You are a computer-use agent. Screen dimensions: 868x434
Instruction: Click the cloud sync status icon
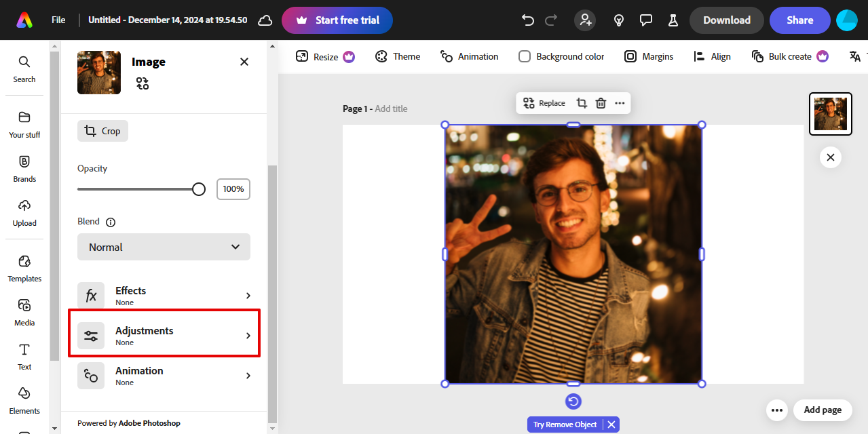(265, 20)
